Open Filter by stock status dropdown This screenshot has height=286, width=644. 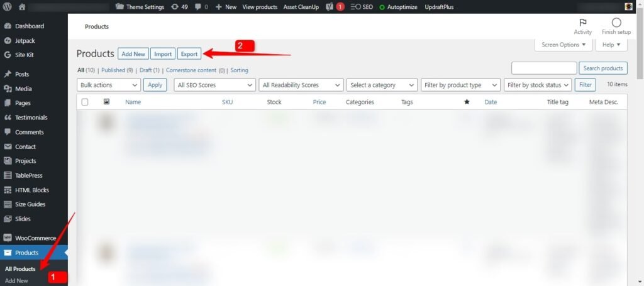(x=538, y=85)
